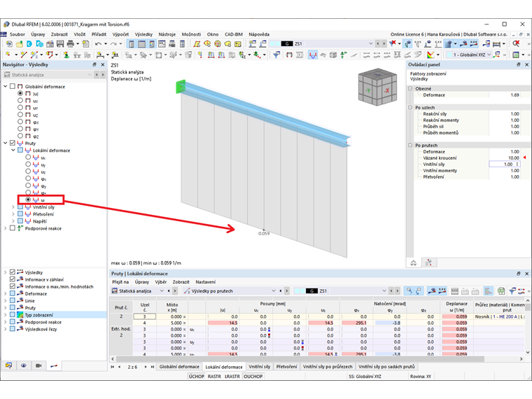Expand the Vnitřní síly tree node
The height and width of the screenshot is (399, 532).
click(13, 207)
